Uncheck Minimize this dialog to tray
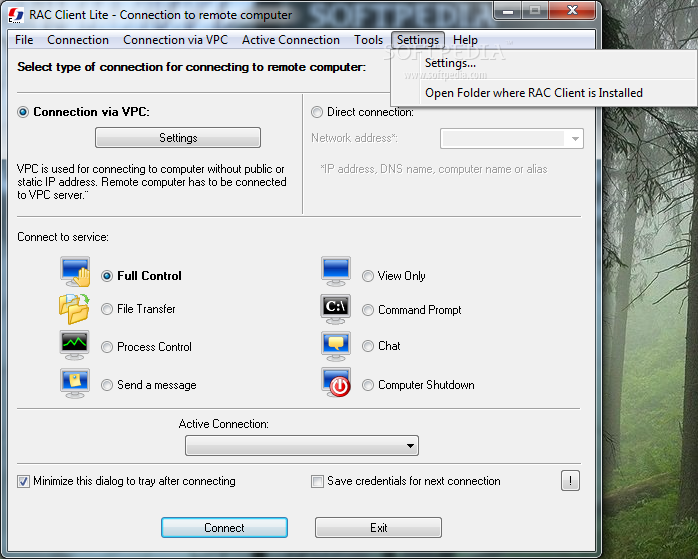698x559 pixels. (x=24, y=481)
